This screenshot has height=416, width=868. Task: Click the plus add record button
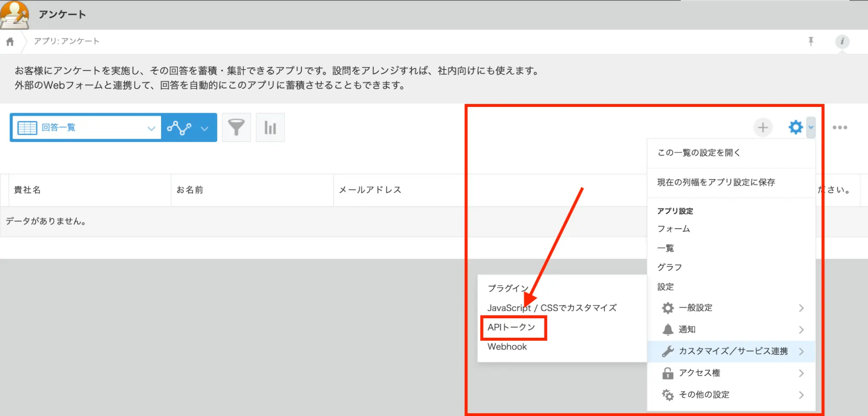point(762,127)
